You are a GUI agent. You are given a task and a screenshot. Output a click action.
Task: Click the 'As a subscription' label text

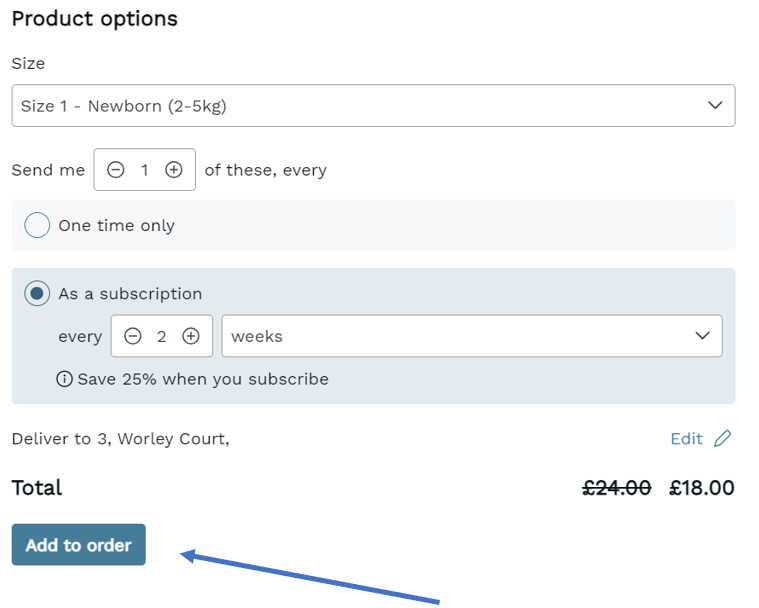click(130, 294)
